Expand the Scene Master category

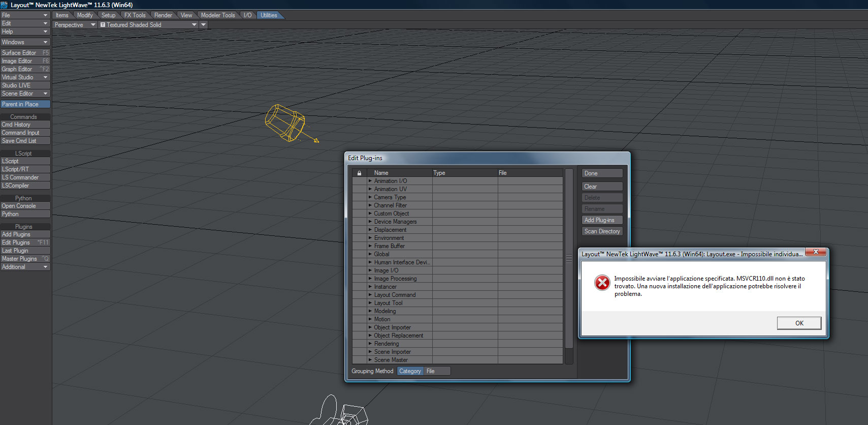pyautogui.click(x=370, y=360)
